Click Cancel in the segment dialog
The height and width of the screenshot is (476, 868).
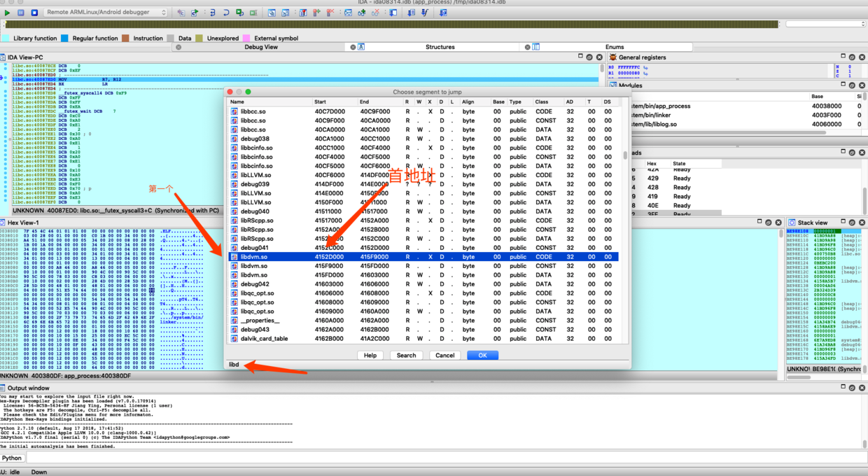coord(445,355)
